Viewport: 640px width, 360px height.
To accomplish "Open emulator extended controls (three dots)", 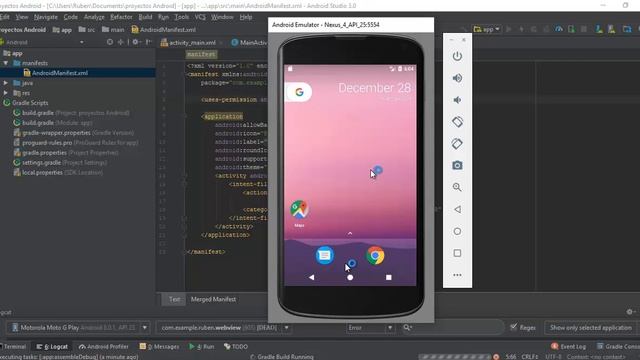I will 457,275.
